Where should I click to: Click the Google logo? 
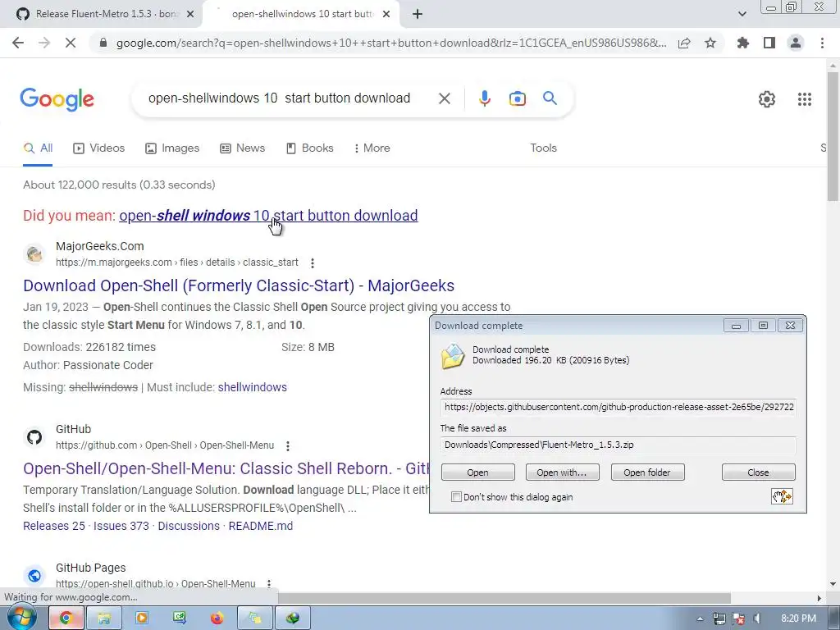click(57, 99)
